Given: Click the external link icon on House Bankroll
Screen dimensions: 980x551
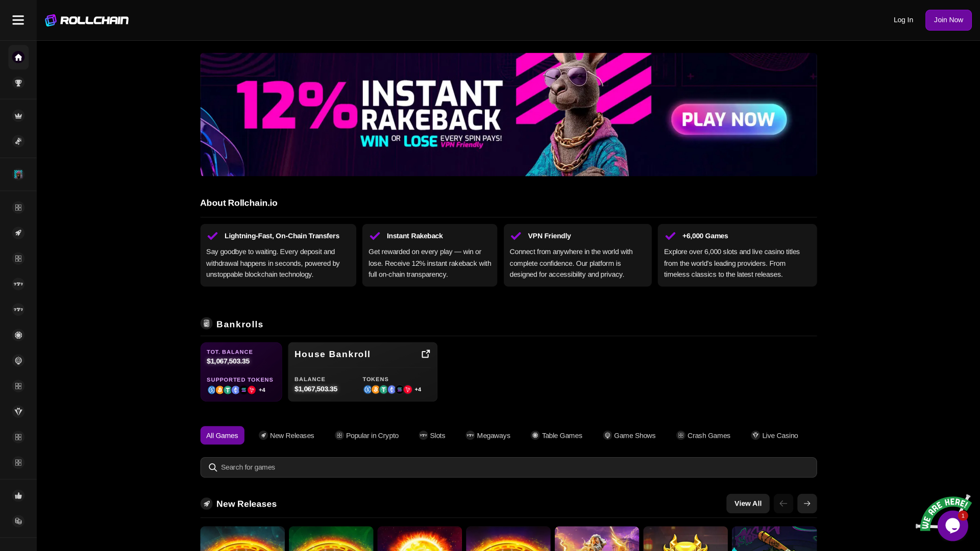Looking at the screenshot, I should pyautogui.click(x=426, y=354).
